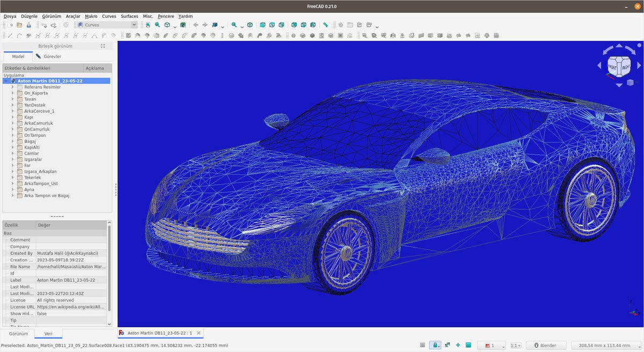
Task: Open the dimensions 208,54 mm dropdown
Action: click(606, 345)
